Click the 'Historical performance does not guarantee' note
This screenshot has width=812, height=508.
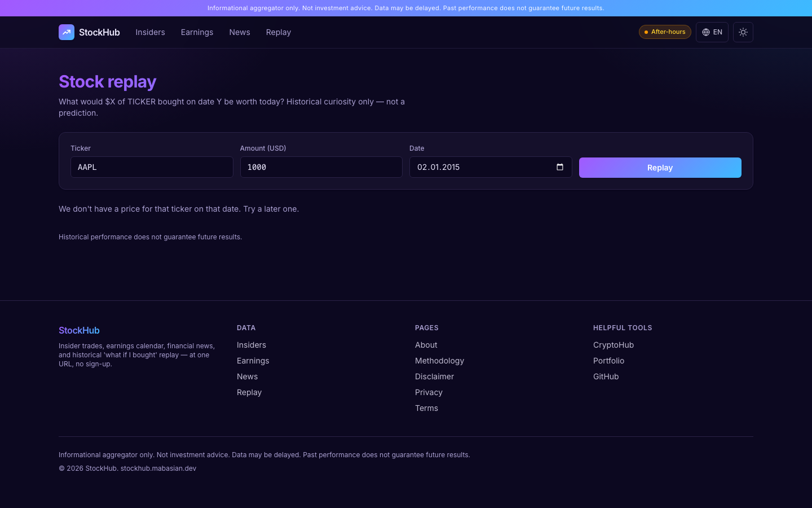(x=150, y=237)
